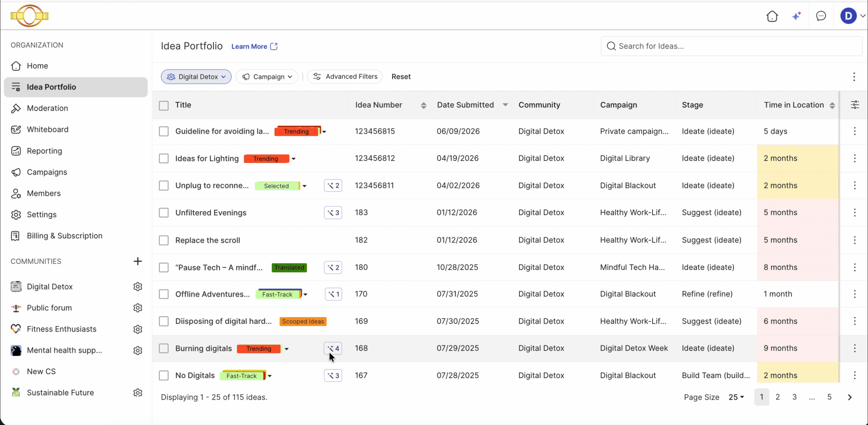Open Digital Detox community settings gear
The width and height of the screenshot is (868, 425).
pos(137,286)
